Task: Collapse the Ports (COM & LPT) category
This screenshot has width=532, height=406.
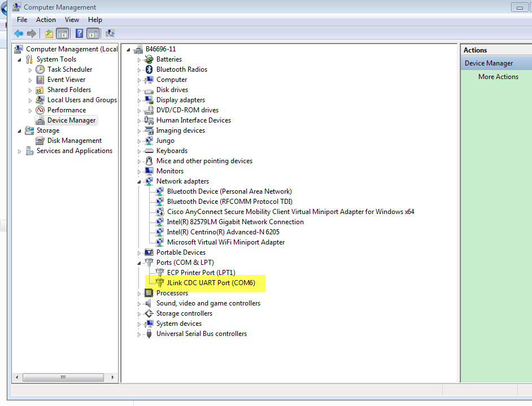Action: coord(139,263)
